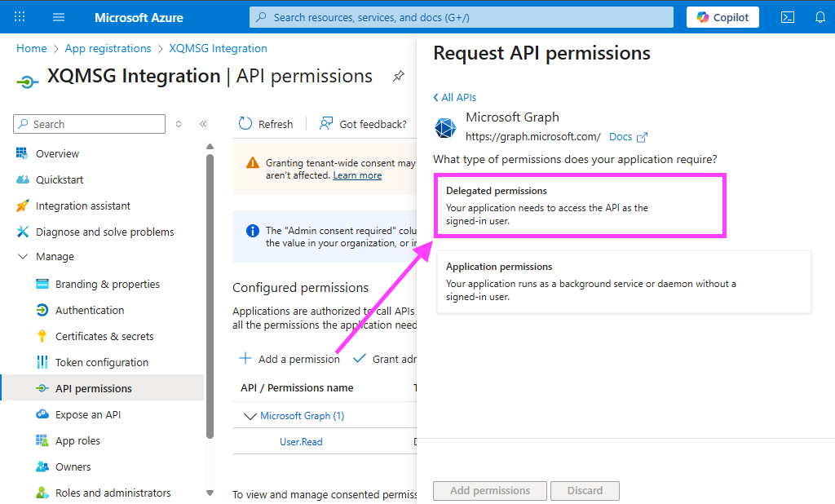Image resolution: width=835 pixels, height=504 pixels.
Task: Go to Token configuration menu item
Action: tap(101, 362)
